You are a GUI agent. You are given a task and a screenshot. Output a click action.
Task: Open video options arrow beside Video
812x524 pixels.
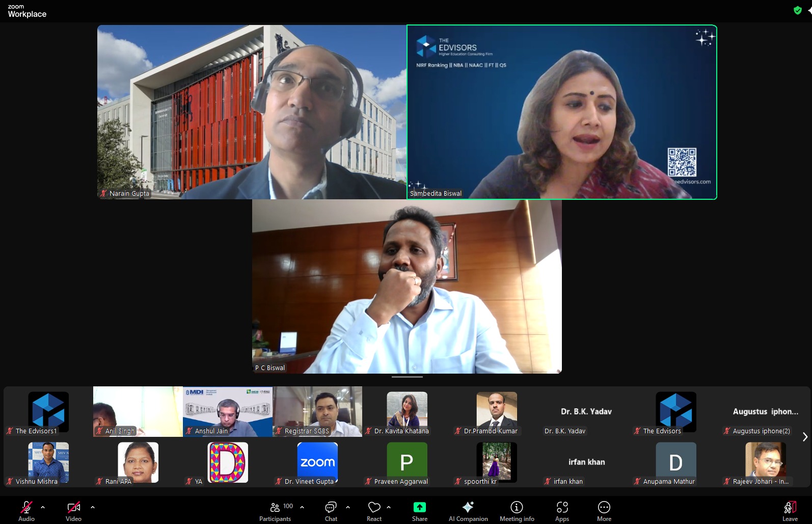(x=93, y=507)
